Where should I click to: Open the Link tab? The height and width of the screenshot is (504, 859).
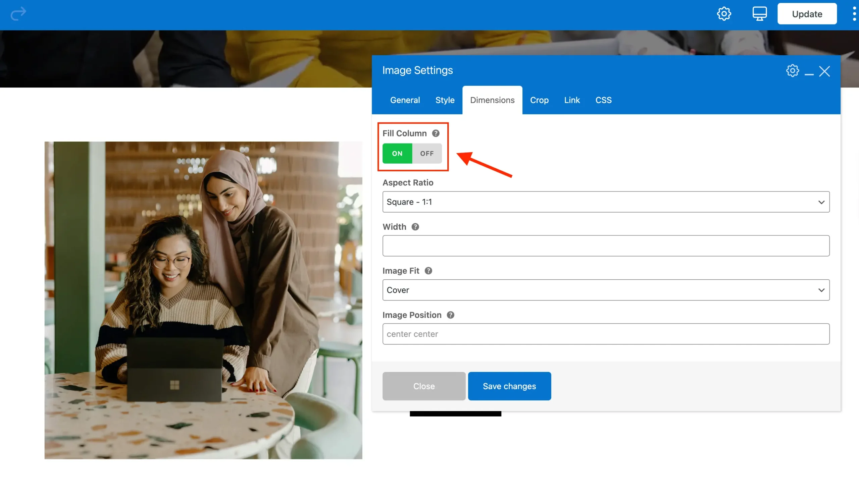coord(572,100)
